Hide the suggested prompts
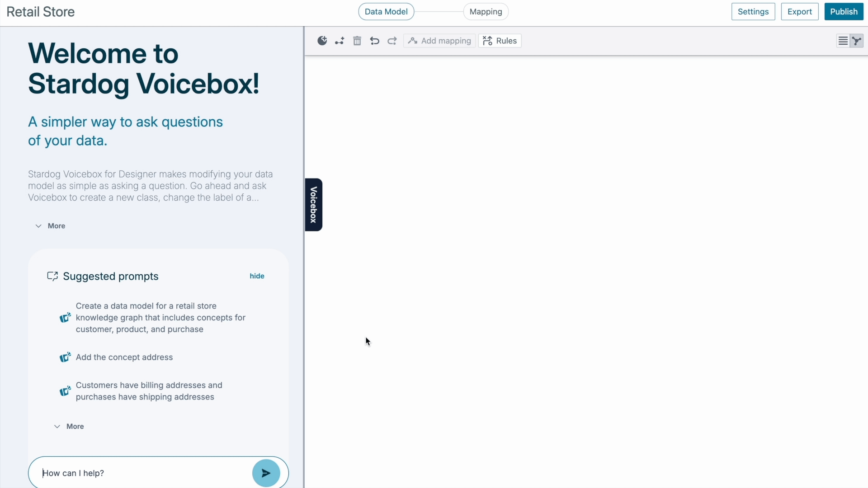This screenshot has width=868, height=488. (x=257, y=276)
